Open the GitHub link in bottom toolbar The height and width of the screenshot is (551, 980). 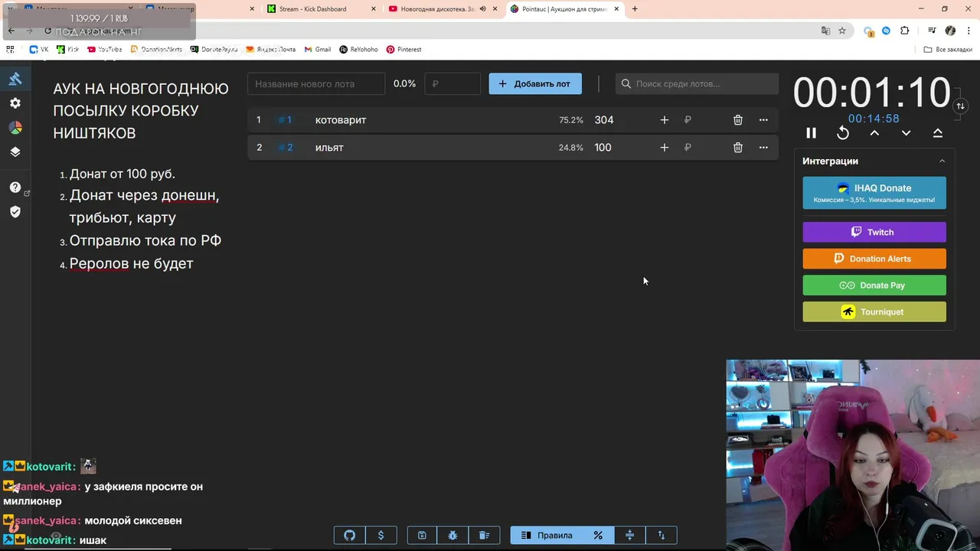click(350, 536)
